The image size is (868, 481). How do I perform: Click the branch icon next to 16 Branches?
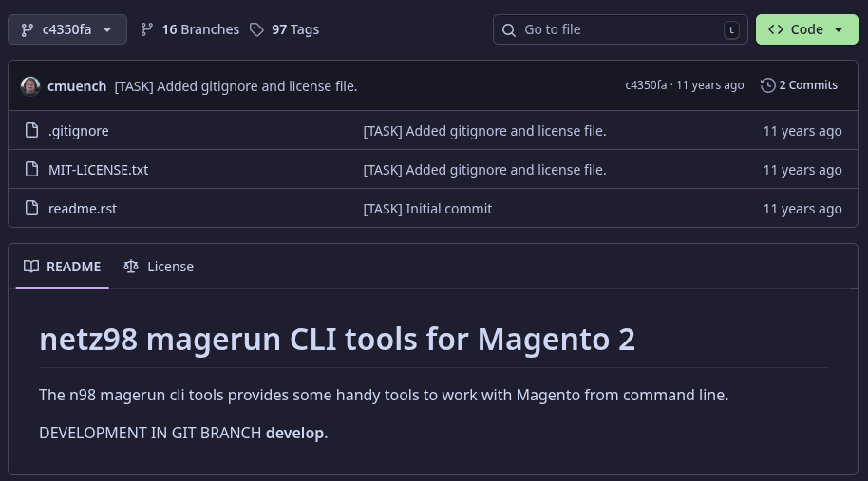[146, 29]
